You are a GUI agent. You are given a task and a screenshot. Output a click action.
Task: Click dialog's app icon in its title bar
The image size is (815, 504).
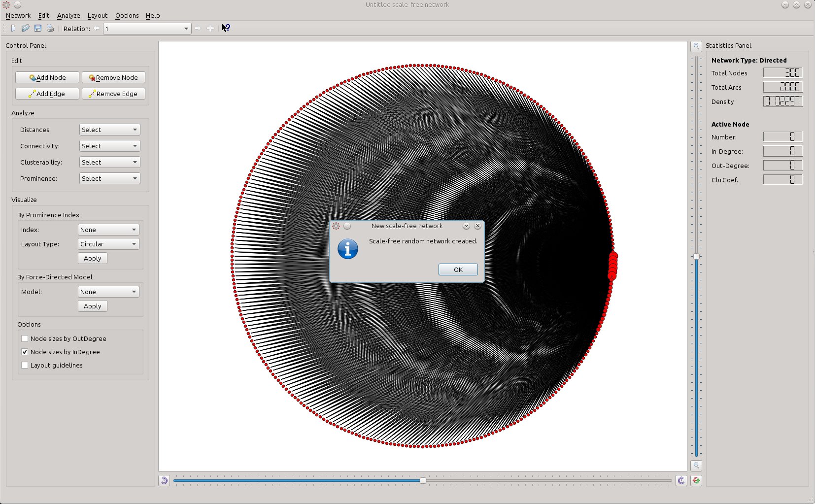tap(336, 226)
